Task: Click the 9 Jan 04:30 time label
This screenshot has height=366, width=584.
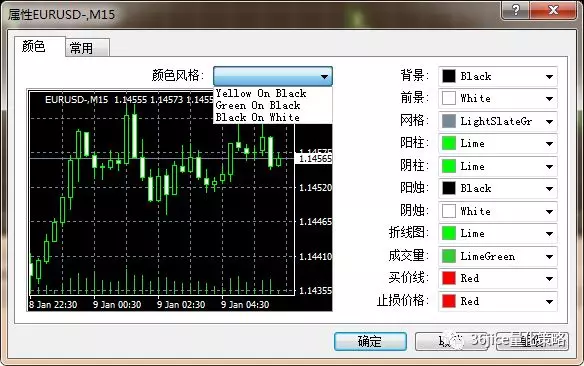Action: (x=245, y=305)
